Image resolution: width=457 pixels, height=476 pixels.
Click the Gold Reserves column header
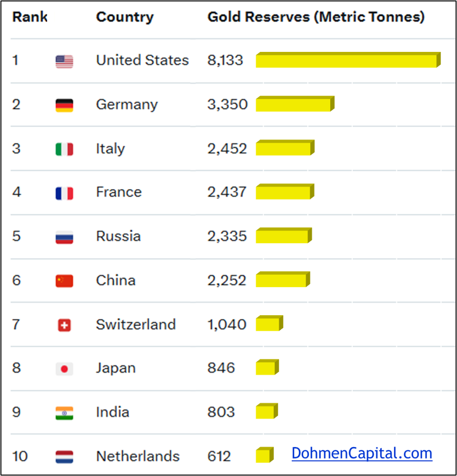316,17
